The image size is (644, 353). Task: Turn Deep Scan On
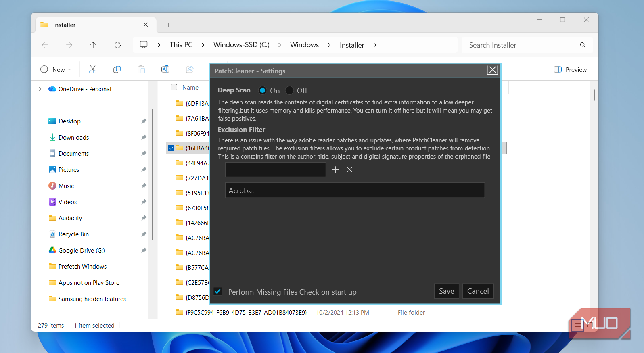[x=263, y=90]
